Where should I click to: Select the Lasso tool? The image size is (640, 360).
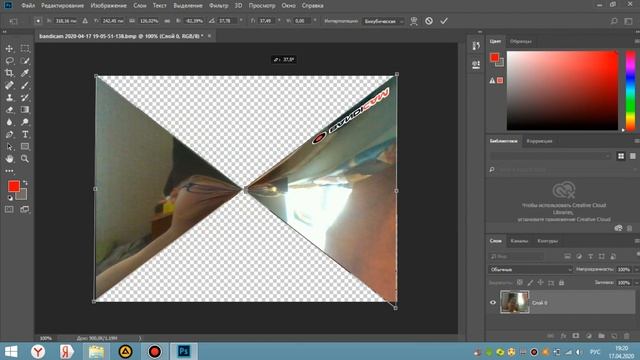(9, 61)
